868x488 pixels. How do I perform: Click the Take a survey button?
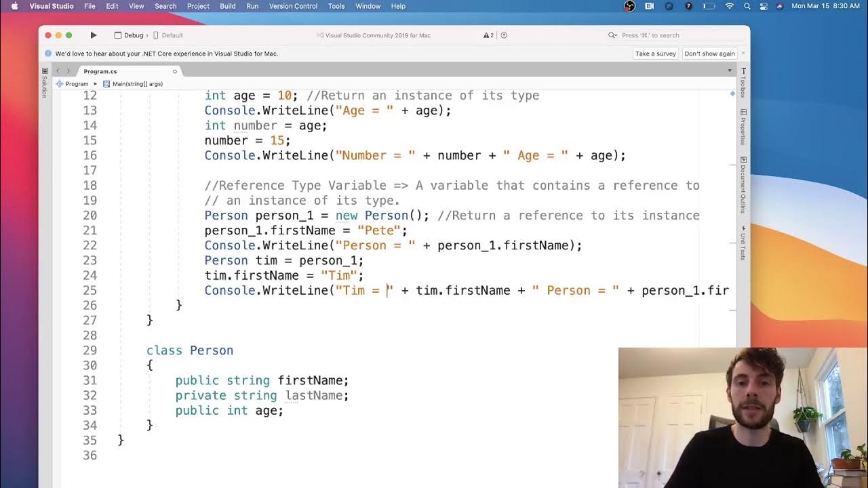pyautogui.click(x=656, y=54)
